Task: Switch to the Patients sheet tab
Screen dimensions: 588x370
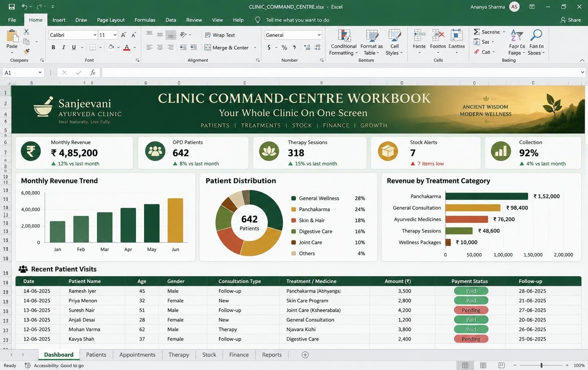Action: [96, 355]
